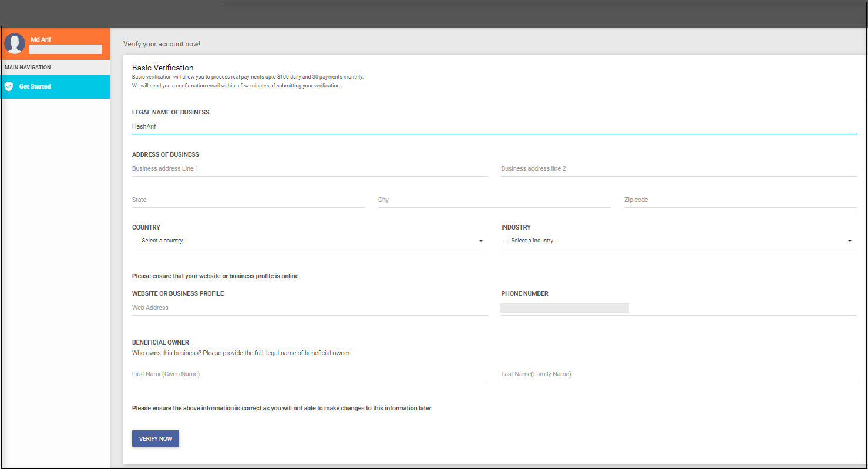Click the Md Arif username

click(41, 39)
